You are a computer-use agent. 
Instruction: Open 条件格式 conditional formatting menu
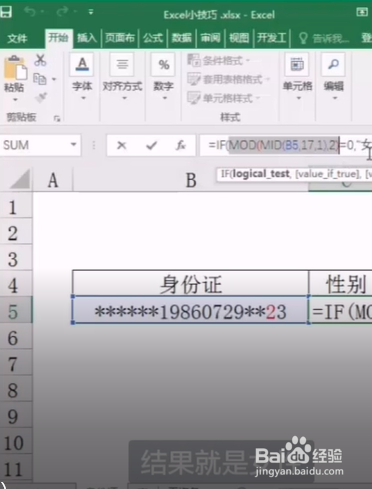coord(218,61)
